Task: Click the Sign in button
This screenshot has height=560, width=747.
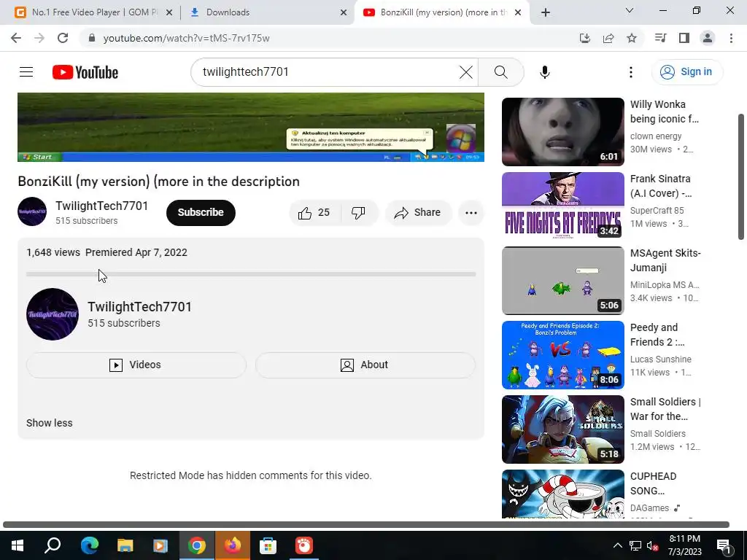Action: tap(687, 72)
